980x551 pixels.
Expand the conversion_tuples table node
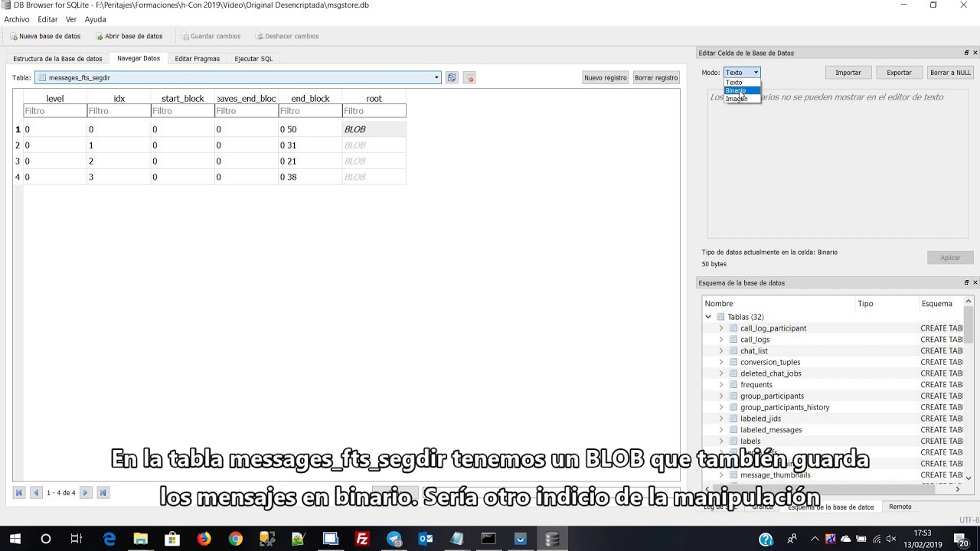720,362
